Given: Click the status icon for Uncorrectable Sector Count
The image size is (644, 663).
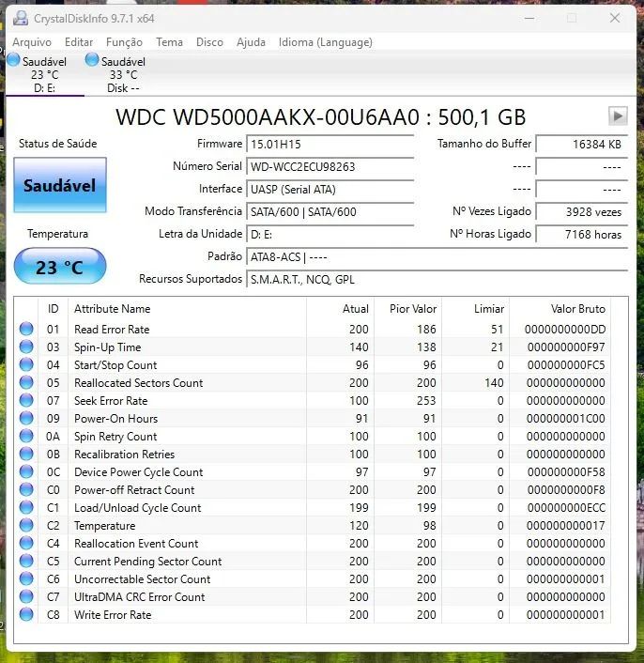Looking at the screenshot, I should tap(26, 578).
